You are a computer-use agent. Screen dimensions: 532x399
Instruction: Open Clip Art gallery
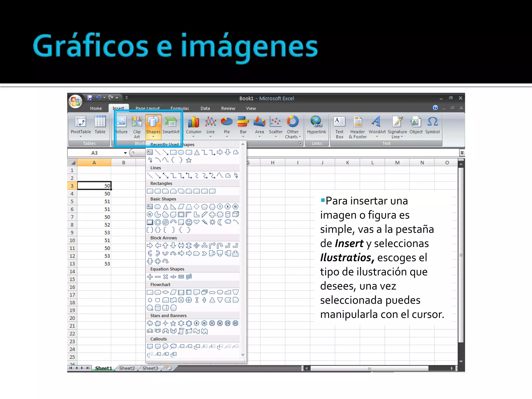pyautogui.click(x=137, y=127)
